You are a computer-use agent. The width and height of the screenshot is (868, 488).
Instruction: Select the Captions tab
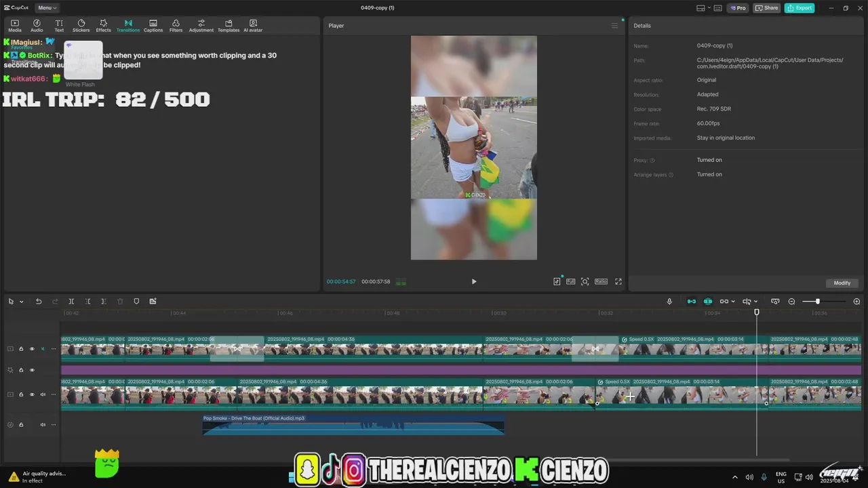(x=153, y=26)
